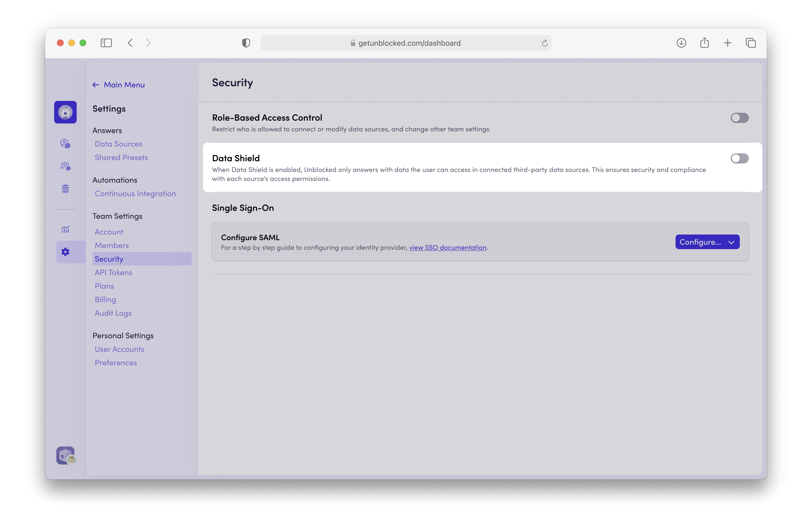Open Continuous Integration settings
The image size is (812, 513).
[135, 193]
